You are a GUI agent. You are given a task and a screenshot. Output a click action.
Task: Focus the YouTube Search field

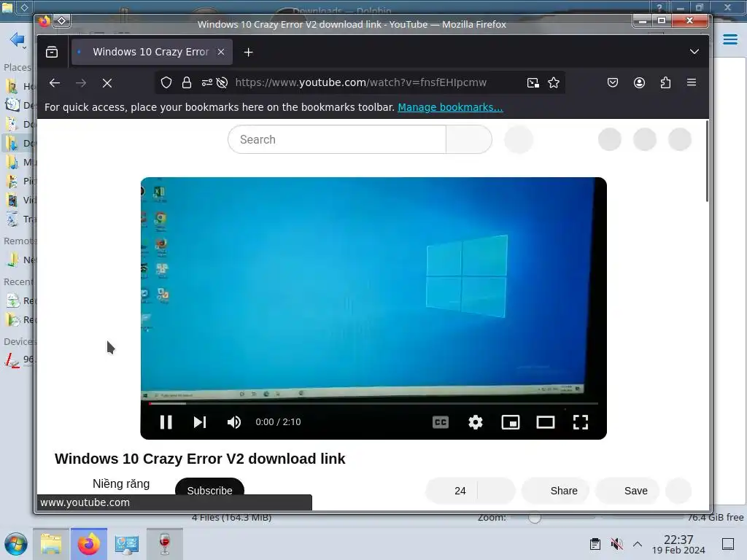point(337,139)
